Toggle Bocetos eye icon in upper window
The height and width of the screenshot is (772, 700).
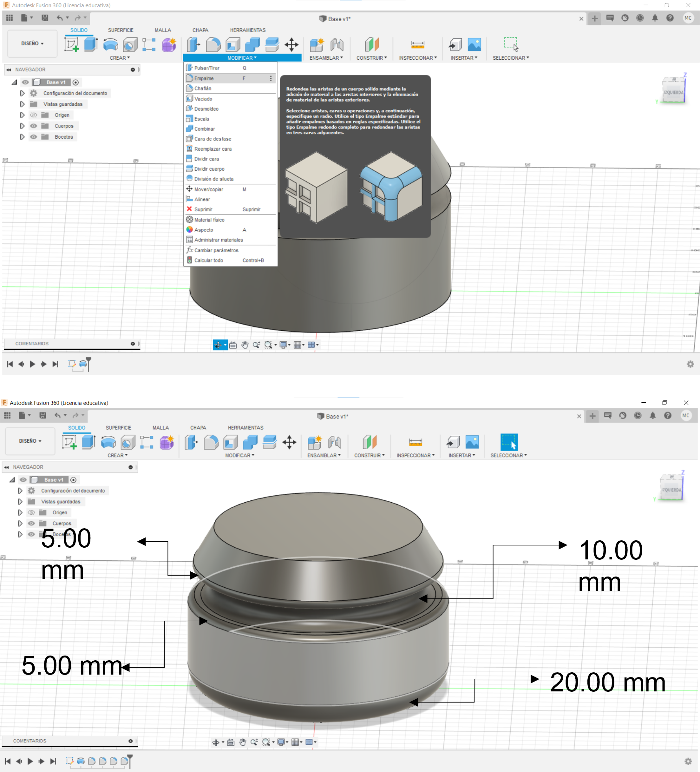coord(34,137)
